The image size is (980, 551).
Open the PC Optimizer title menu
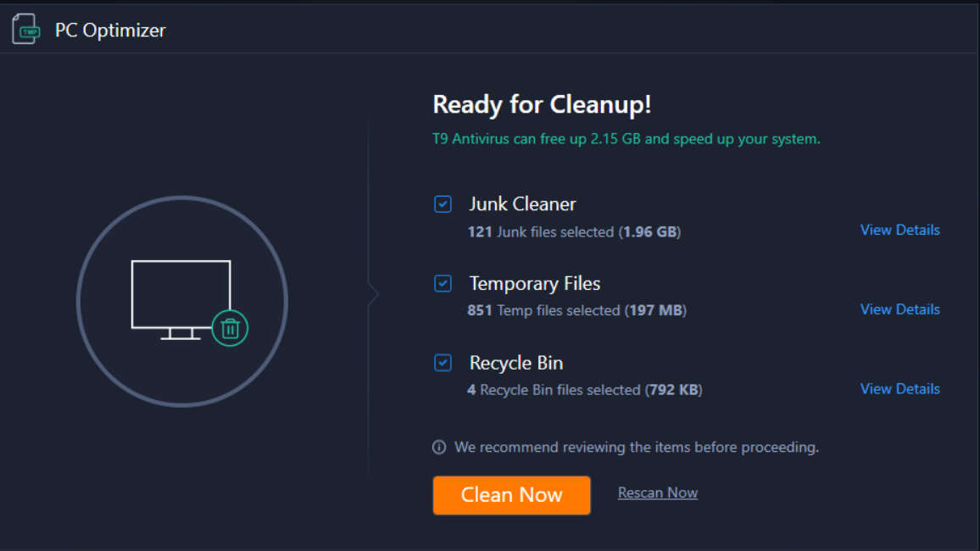pyautogui.click(x=109, y=30)
